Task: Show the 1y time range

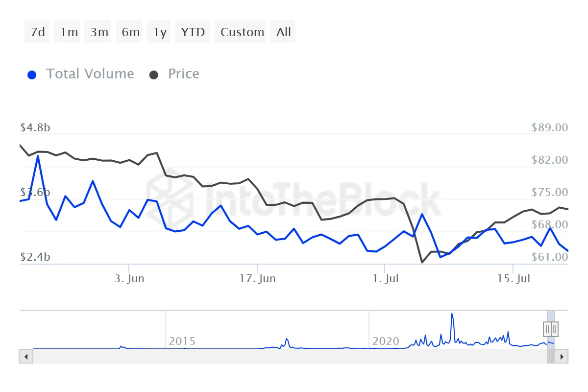Action: (160, 32)
